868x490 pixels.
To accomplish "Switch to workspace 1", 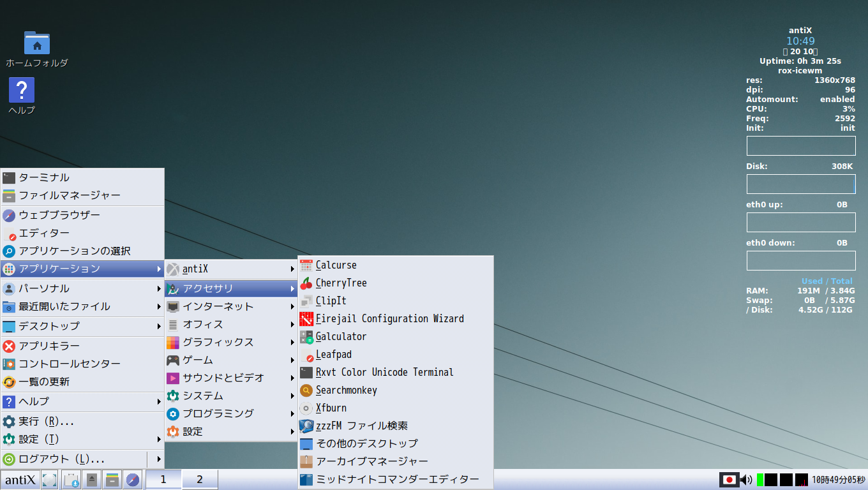I will click(163, 479).
